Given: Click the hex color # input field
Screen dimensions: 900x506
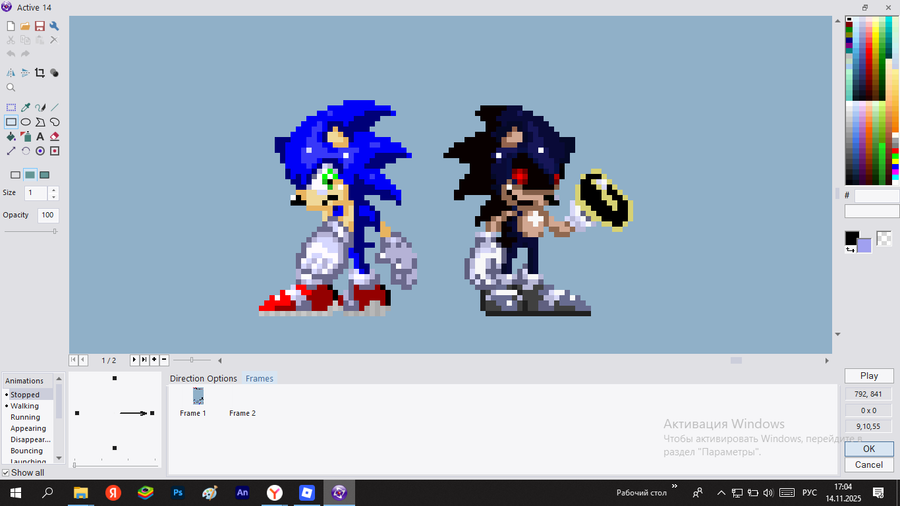Looking at the screenshot, I should pos(876,196).
